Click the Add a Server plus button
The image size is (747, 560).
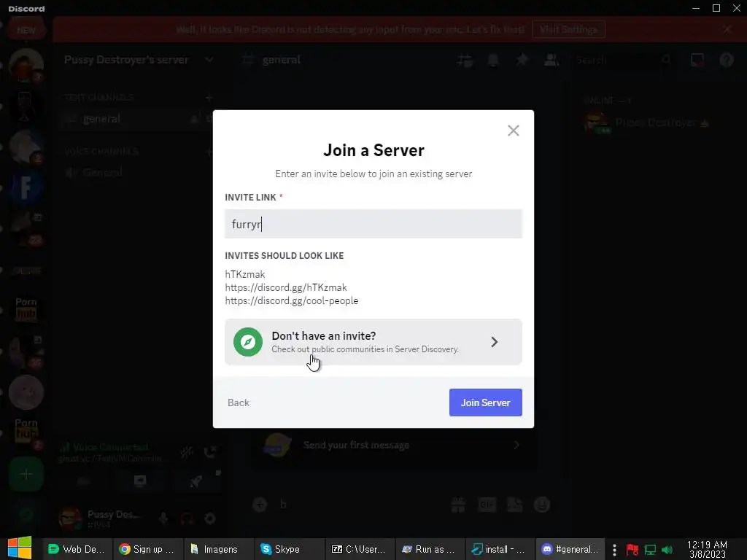point(26,474)
